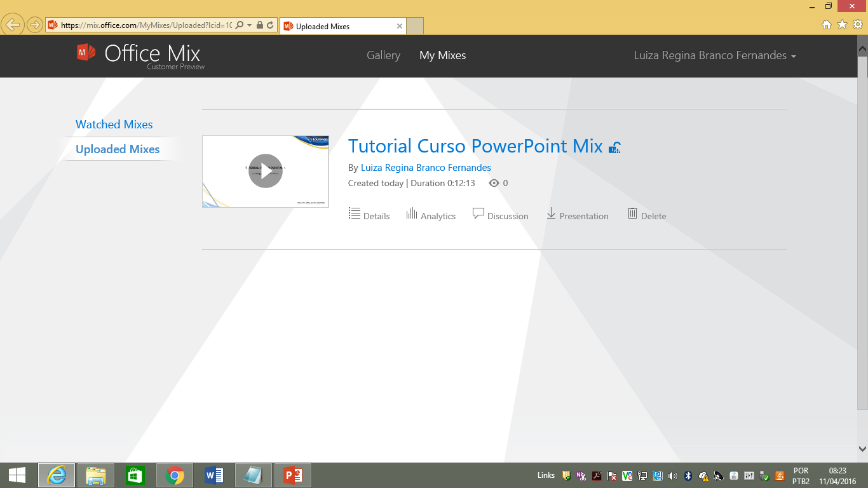Click the security lock icon in address bar
The width and height of the screenshot is (868, 488).
pos(260,25)
